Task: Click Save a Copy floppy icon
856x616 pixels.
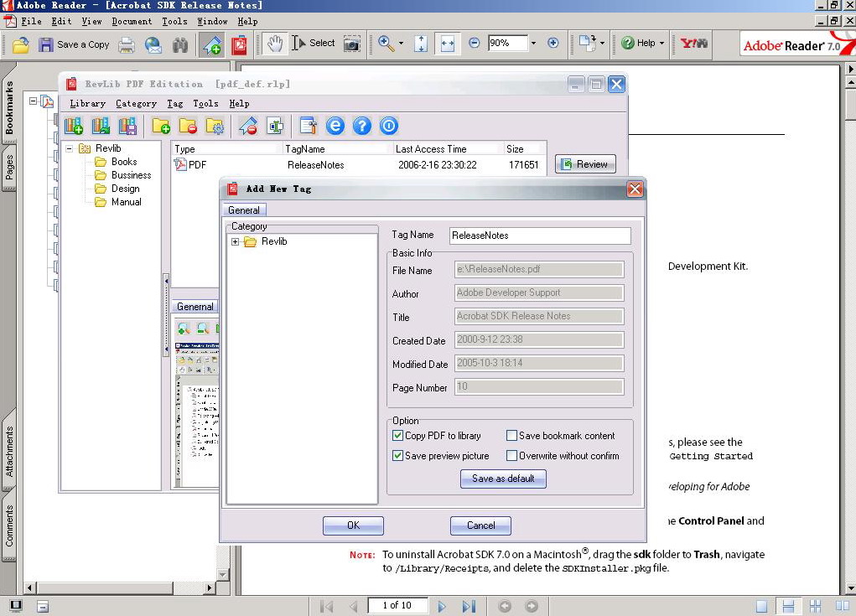Action: [46, 44]
